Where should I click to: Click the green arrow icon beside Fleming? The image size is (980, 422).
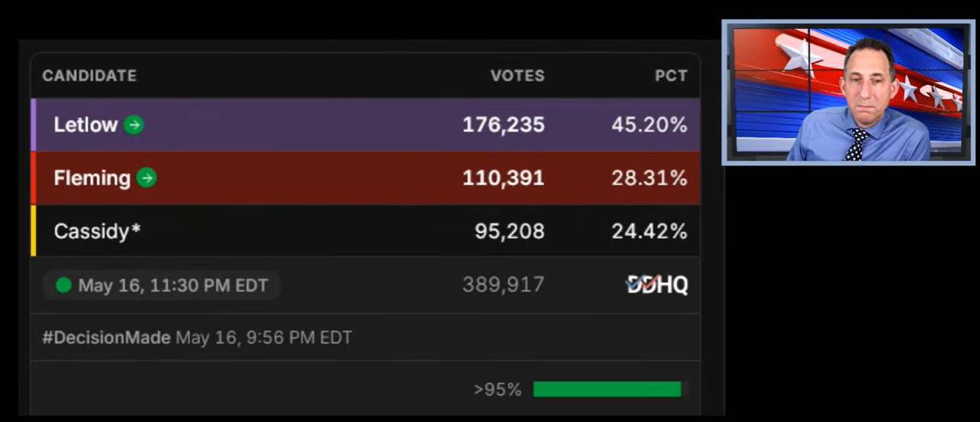pyautogui.click(x=147, y=178)
